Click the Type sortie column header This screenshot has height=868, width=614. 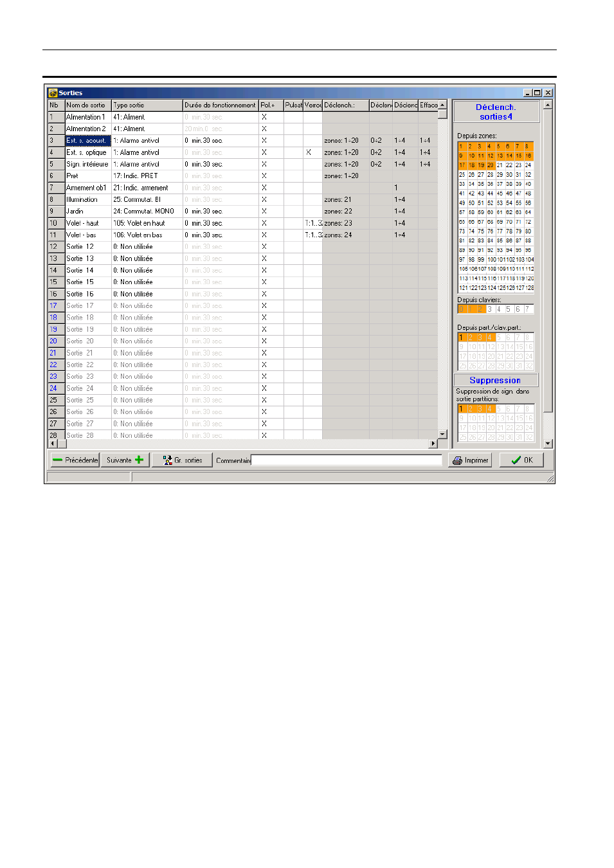point(147,105)
